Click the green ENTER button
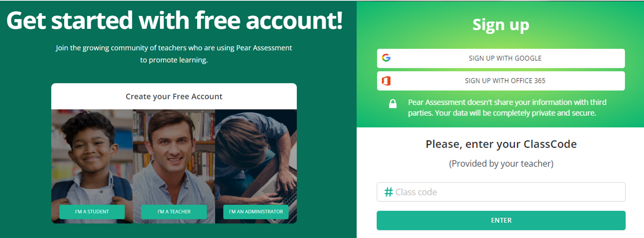Image resolution: width=644 pixels, height=238 pixels. (501, 220)
